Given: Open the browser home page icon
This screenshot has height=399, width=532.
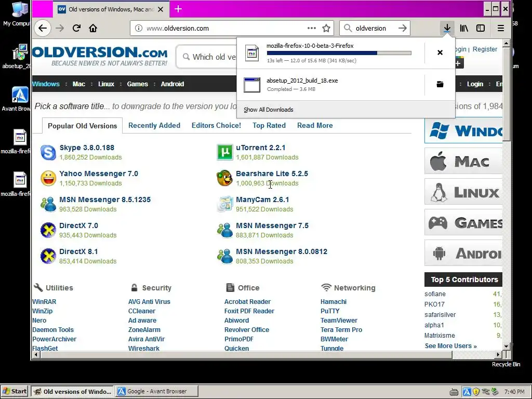Looking at the screenshot, I should click(x=93, y=28).
